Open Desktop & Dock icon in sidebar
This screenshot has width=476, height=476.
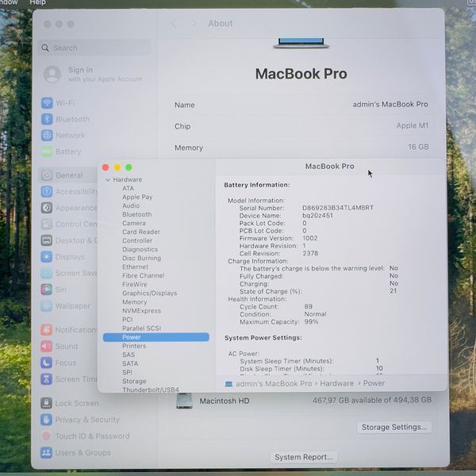[47, 240]
